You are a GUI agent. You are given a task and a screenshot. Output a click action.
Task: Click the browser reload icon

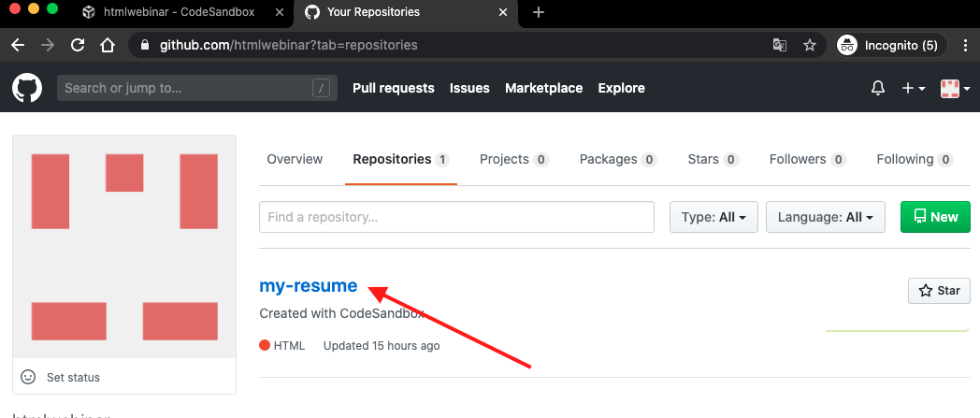pos(78,45)
